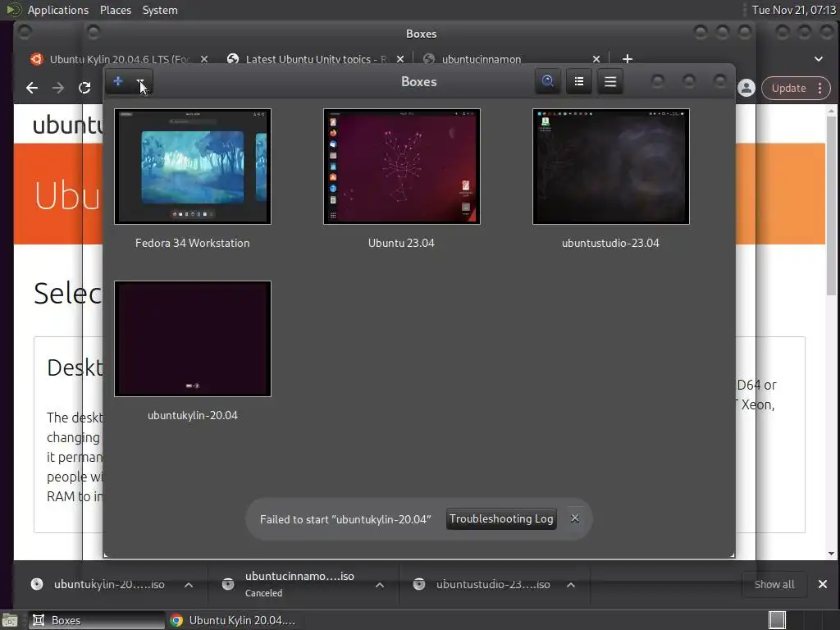Click the Failed to start "ubuntukylin-20.04" message
The image size is (840, 630).
(345, 519)
